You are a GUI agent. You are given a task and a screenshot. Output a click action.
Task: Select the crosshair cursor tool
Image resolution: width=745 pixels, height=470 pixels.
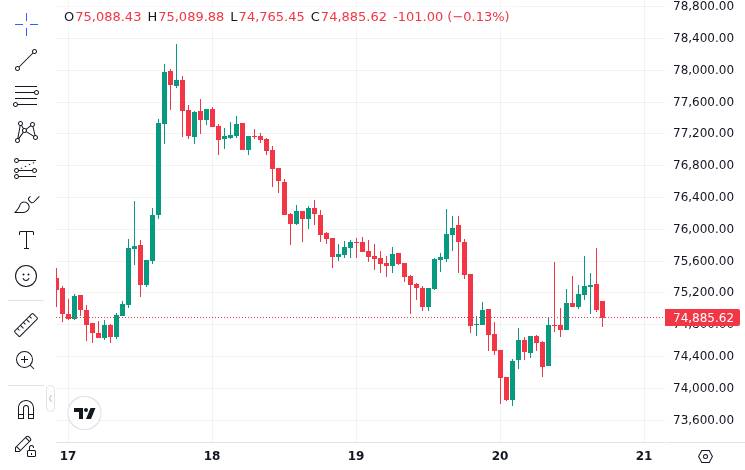click(26, 23)
